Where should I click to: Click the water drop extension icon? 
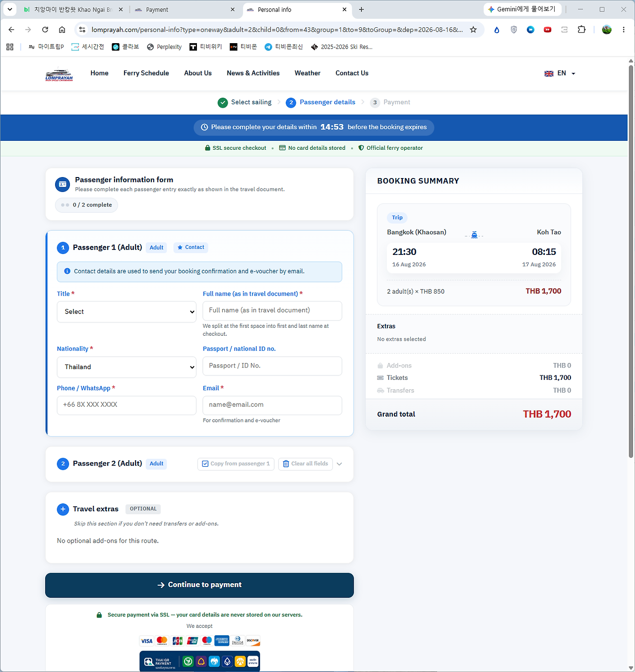(497, 30)
